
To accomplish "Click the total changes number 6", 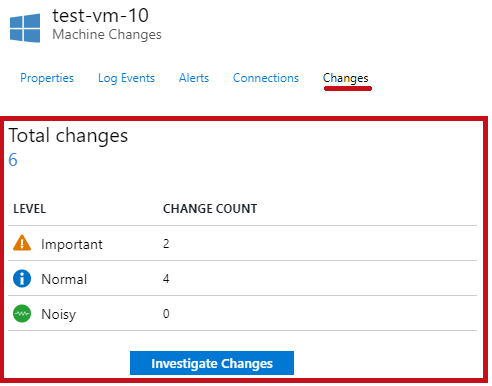I will [x=13, y=160].
